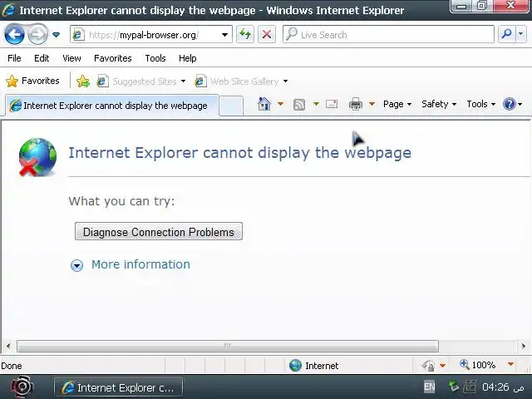
Task: Click the error page heading text
Action: click(x=240, y=153)
